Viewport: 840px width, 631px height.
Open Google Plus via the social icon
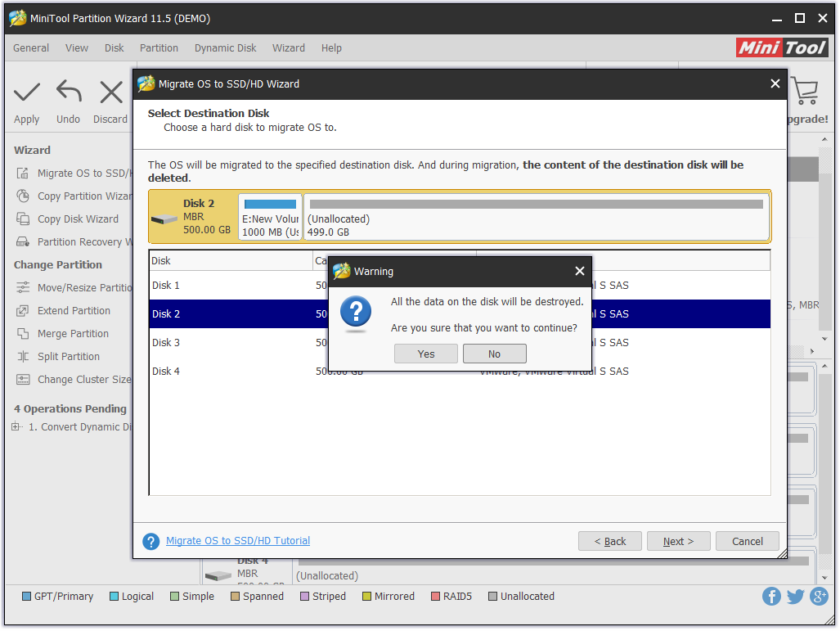(819, 596)
